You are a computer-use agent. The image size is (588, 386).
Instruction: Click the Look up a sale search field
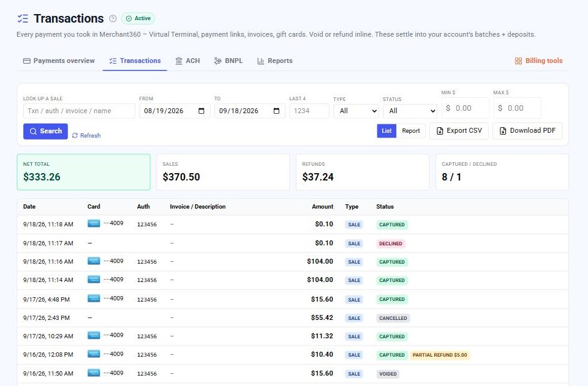[x=79, y=111]
